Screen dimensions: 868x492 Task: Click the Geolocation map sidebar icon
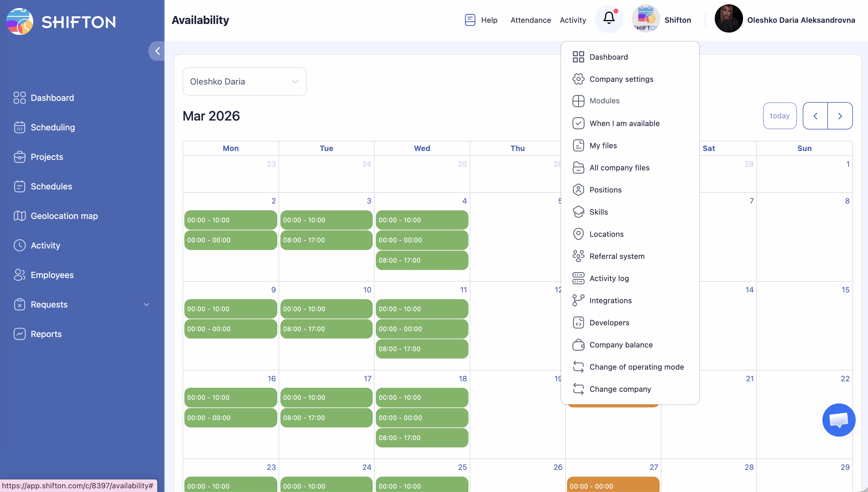point(20,216)
